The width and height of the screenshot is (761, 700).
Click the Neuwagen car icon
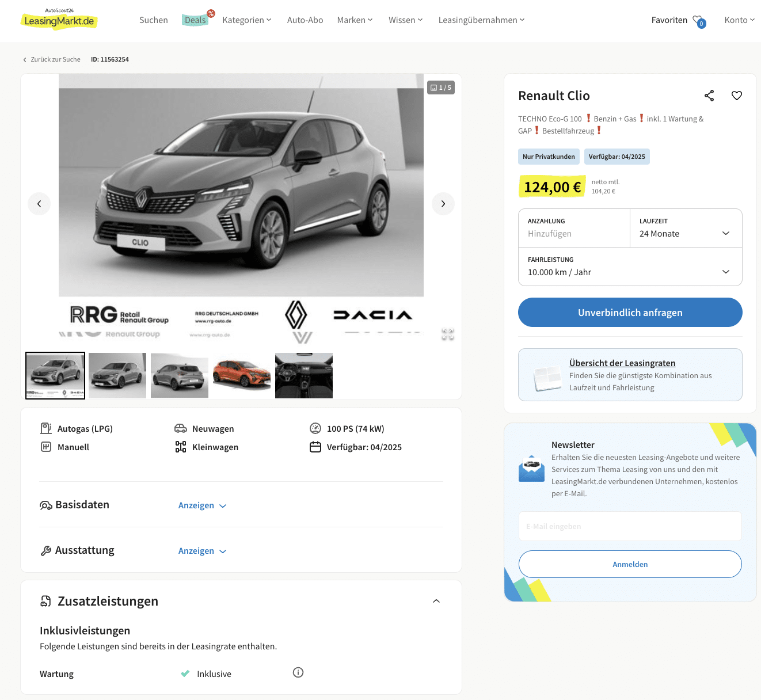[x=181, y=428]
